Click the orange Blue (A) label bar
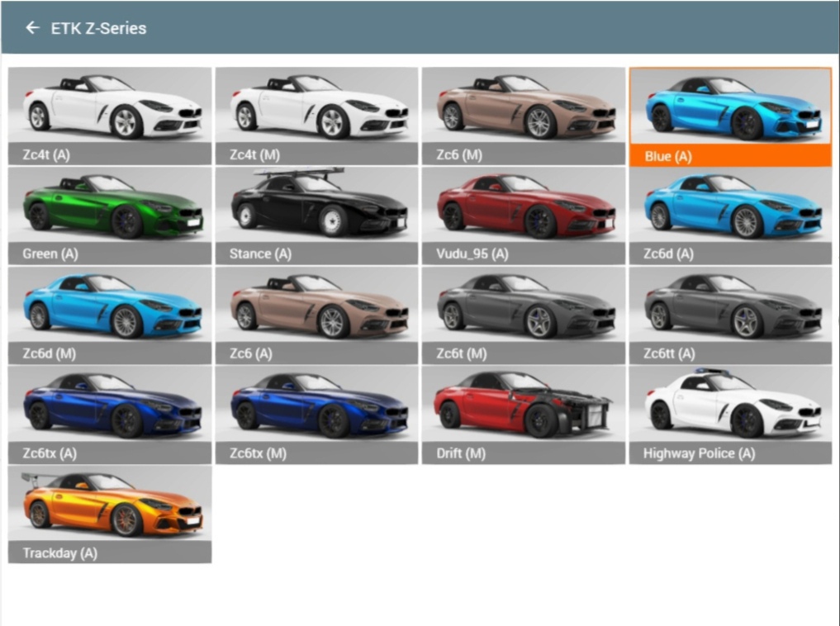 pos(730,156)
